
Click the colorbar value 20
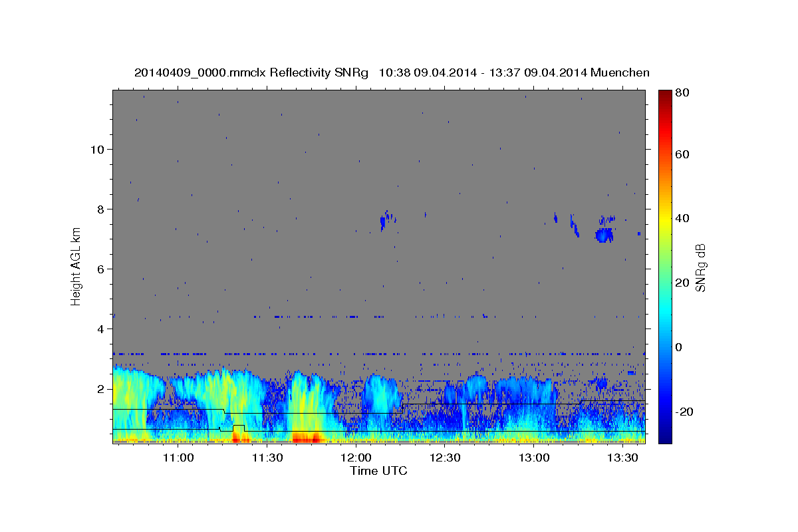[682, 283]
